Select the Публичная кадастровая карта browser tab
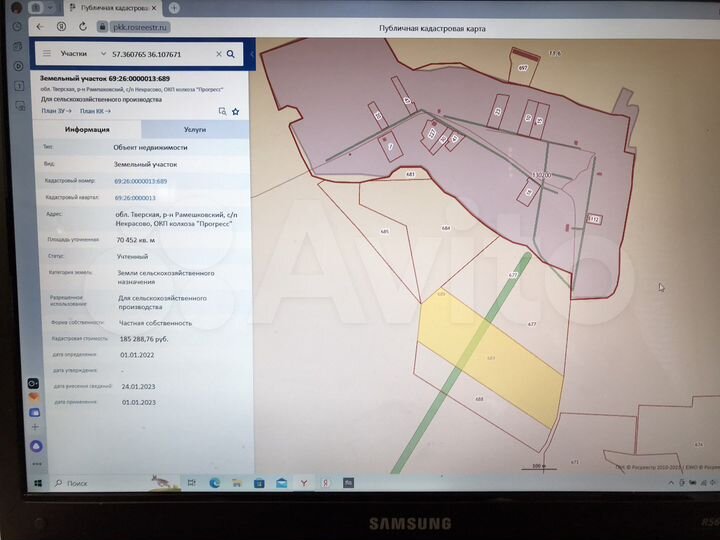The width and height of the screenshot is (720, 540). [111, 8]
